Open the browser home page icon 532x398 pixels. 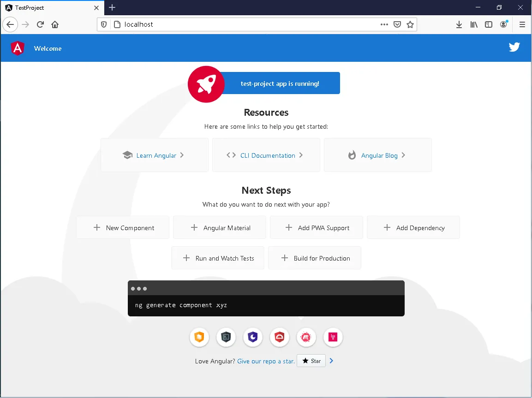pyautogui.click(x=55, y=24)
